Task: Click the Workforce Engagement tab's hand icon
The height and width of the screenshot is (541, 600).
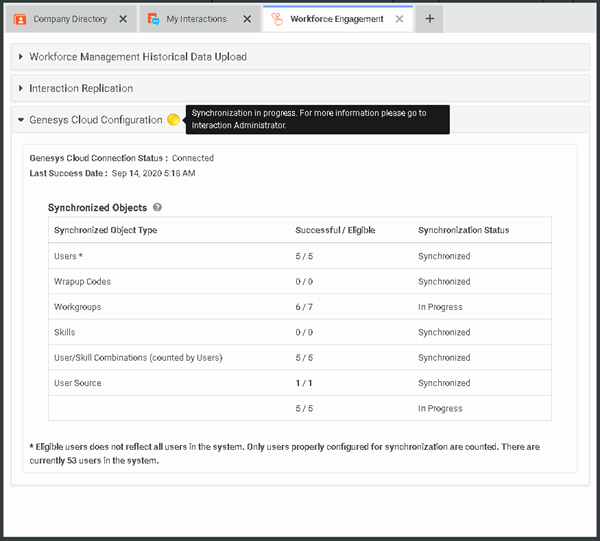Action: pos(277,19)
